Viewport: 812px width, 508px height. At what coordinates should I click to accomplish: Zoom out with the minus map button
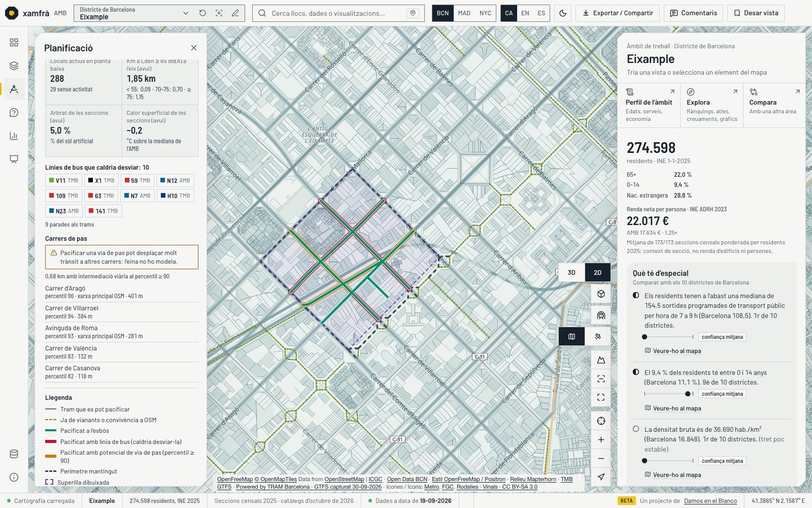[x=601, y=459]
